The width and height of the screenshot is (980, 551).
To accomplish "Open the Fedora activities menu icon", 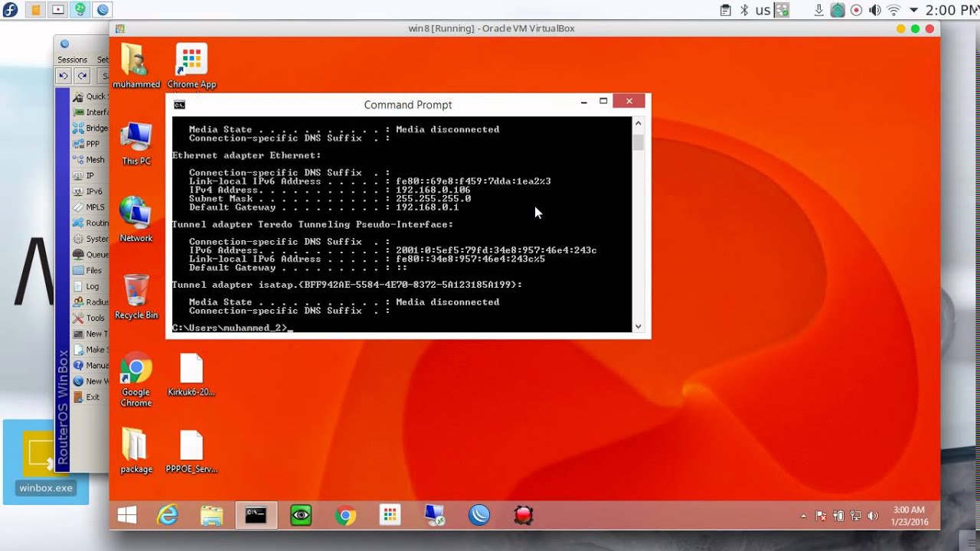I will point(10,10).
